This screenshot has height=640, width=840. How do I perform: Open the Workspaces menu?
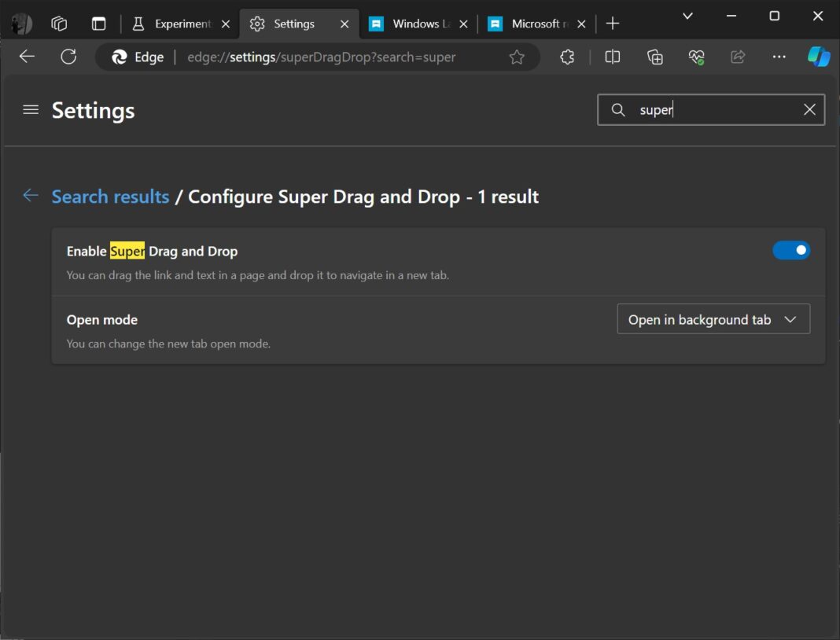click(59, 24)
